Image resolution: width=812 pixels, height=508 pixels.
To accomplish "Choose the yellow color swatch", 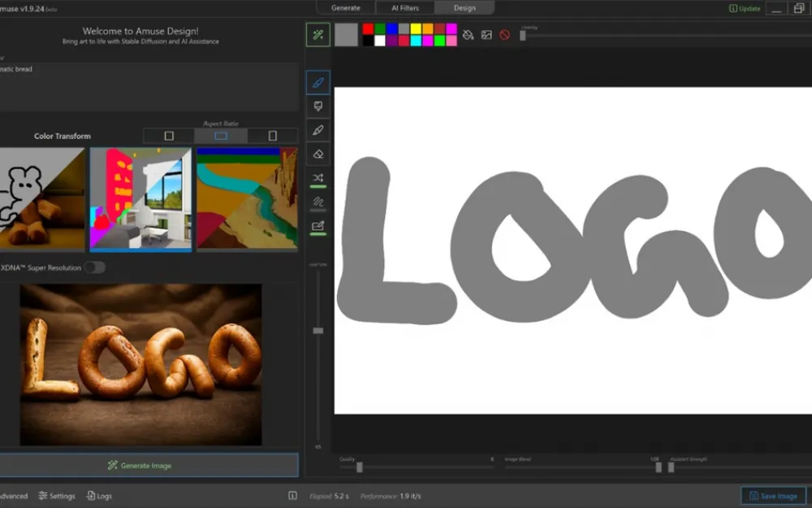I will (x=415, y=28).
